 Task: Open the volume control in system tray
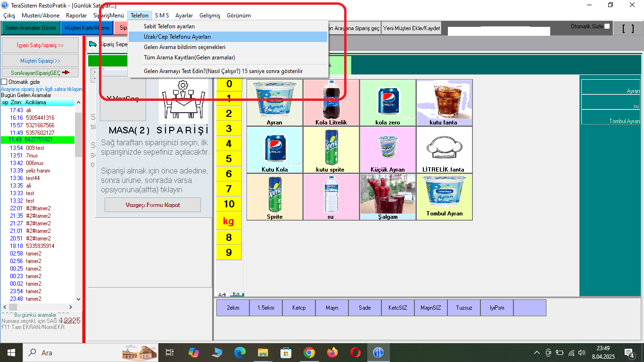tap(582, 353)
